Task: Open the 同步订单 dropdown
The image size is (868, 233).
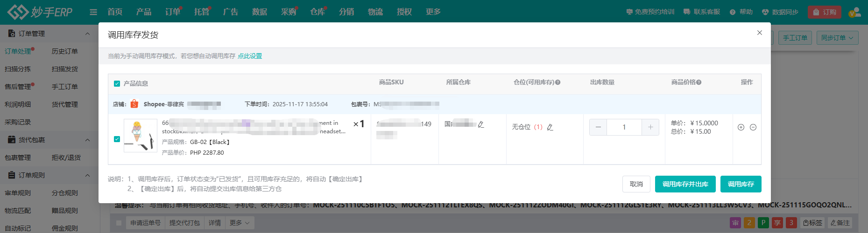Action: [838, 38]
